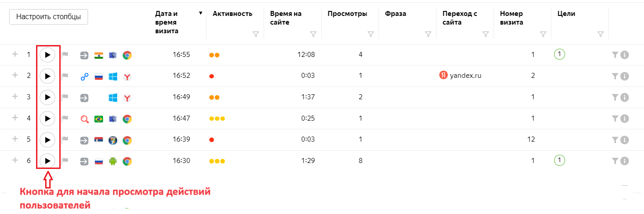Filter by Время на сайте column
The width and height of the screenshot is (644, 214).
313,34
